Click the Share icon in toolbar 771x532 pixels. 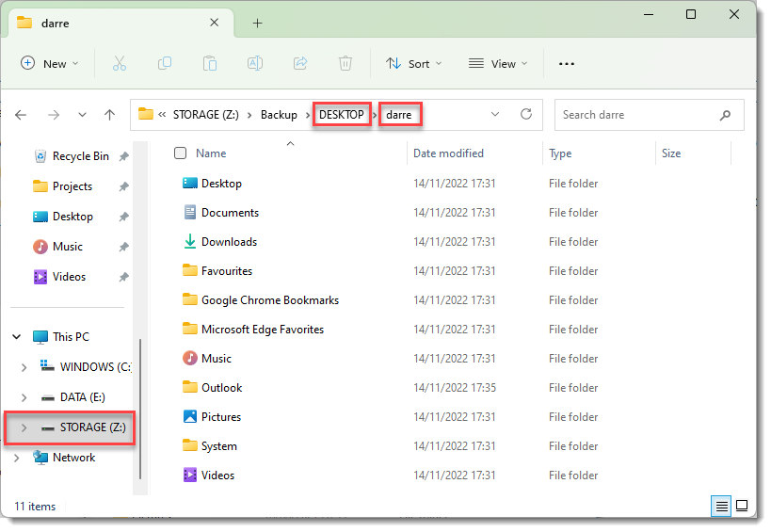[300, 63]
